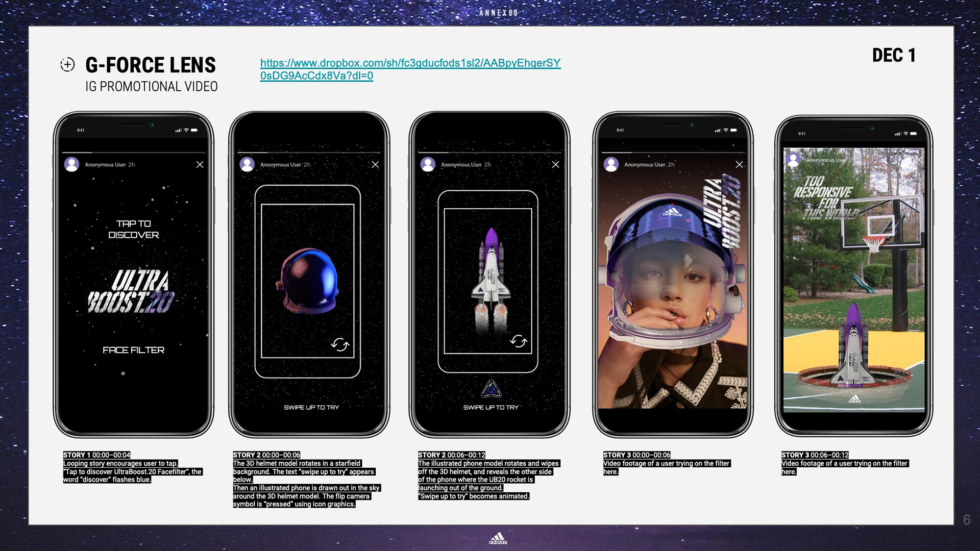The height and width of the screenshot is (551, 980).
Task: Click the ANNEX88 logo at top
Action: coord(498,13)
